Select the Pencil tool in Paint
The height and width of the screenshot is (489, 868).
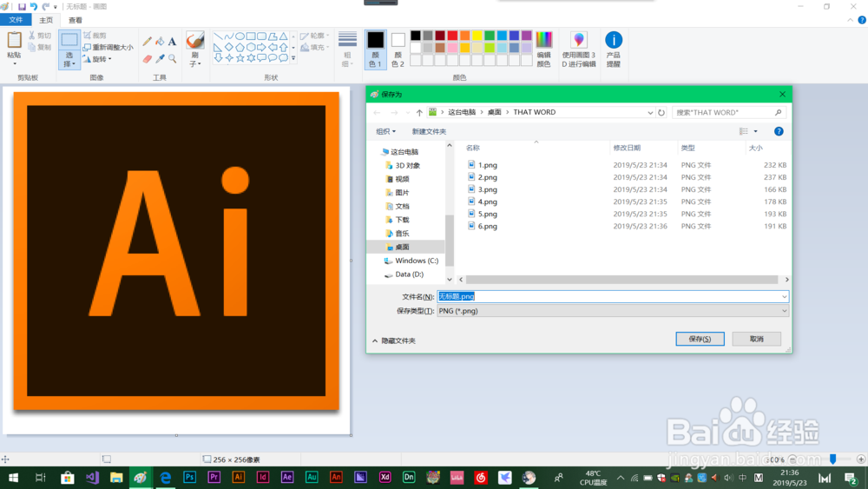coord(147,42)
